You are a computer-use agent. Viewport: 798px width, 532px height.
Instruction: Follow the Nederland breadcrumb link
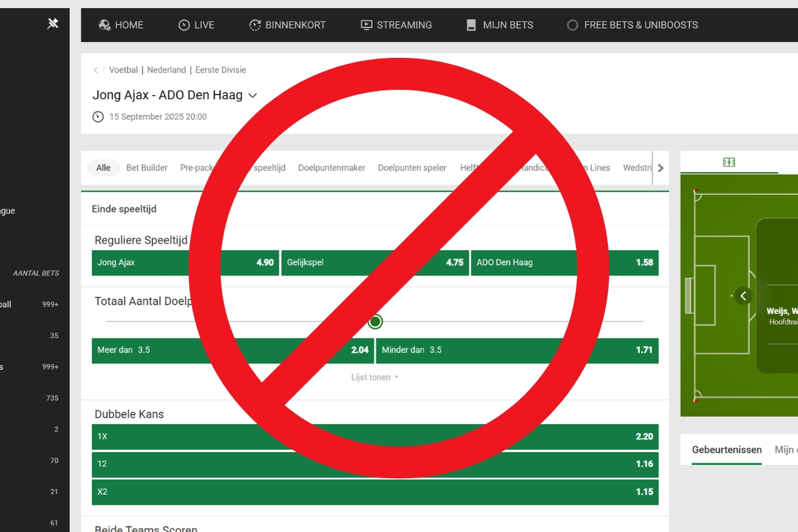coord(166,70)
